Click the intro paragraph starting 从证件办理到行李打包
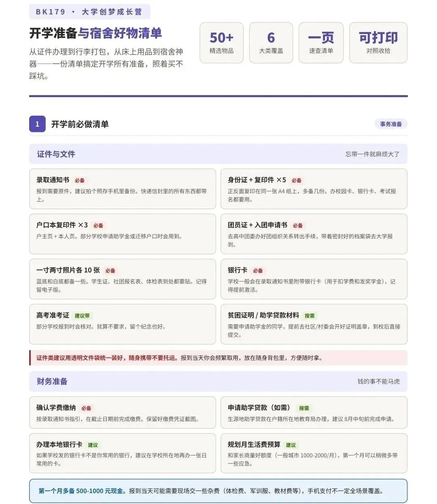 pos(106,64)
